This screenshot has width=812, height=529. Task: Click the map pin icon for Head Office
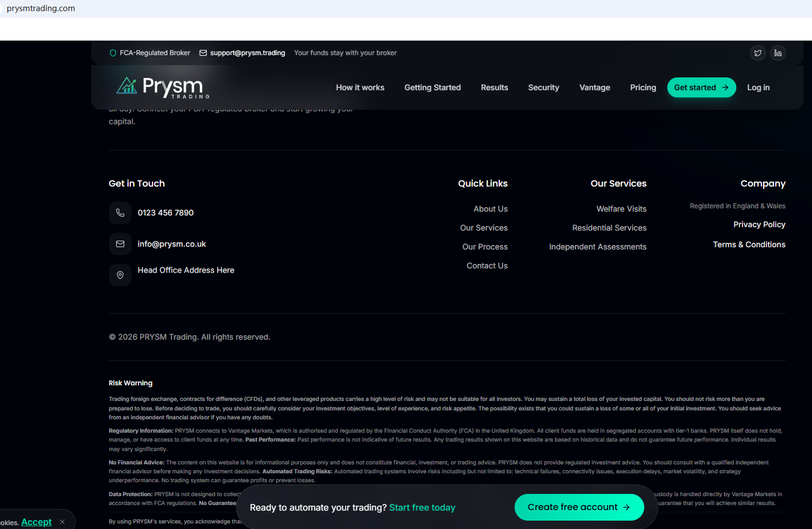(x=120, y=275)
